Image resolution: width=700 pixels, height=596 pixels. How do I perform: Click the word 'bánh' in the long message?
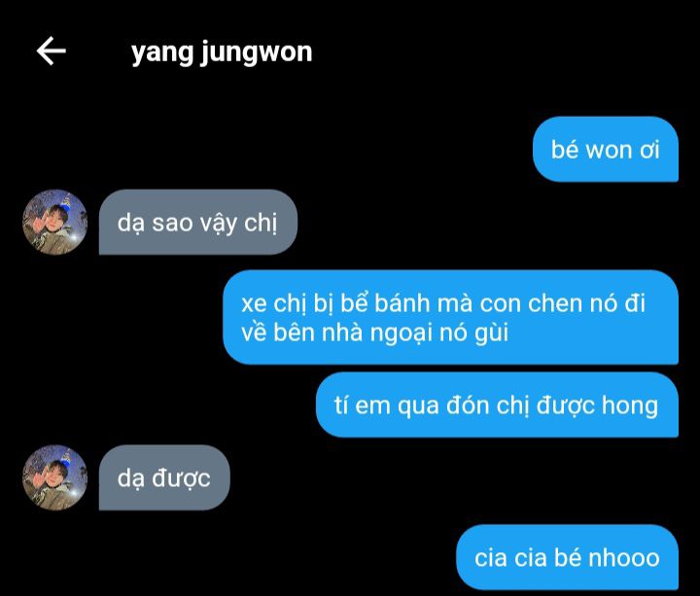pos(402,303)
